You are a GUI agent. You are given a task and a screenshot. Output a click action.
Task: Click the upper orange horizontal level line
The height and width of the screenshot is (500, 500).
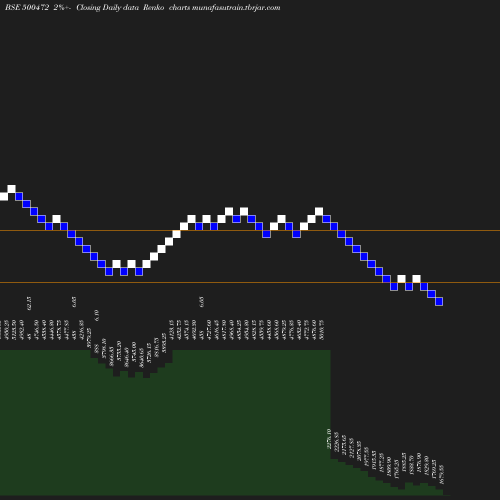click(x=250, y=230)
